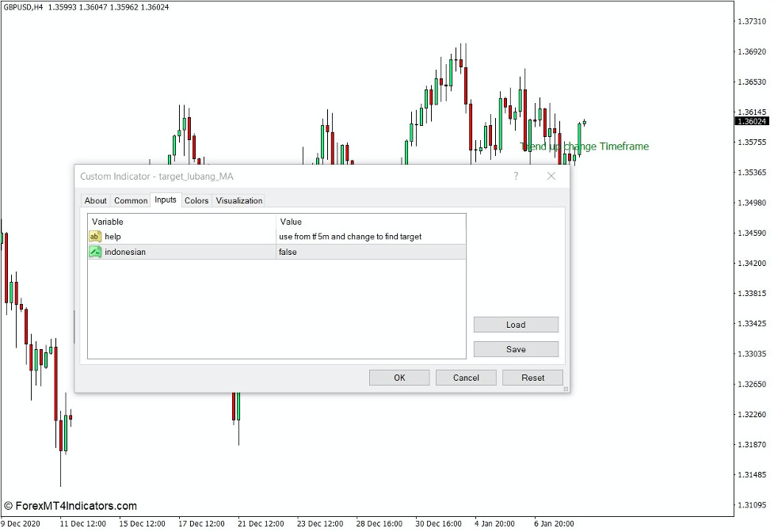
Task: Click the 1.36024 price marker on axis
Action: tap(750, 121)
